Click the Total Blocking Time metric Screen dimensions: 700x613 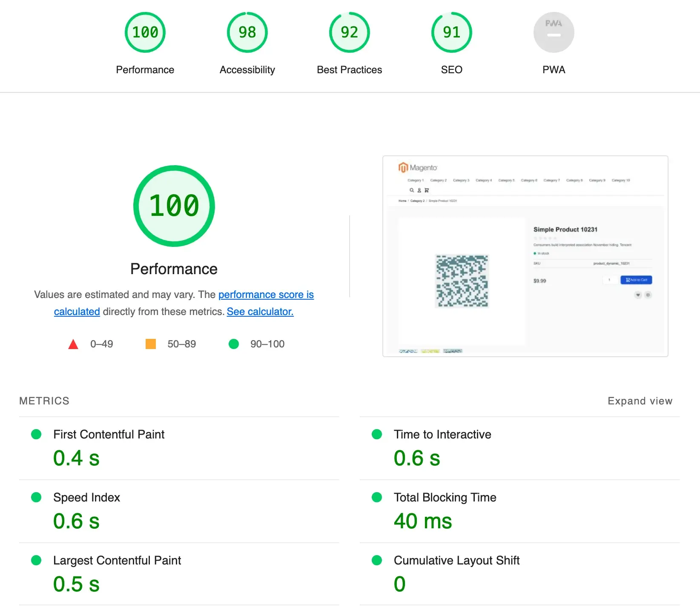[x=445, y=497]
